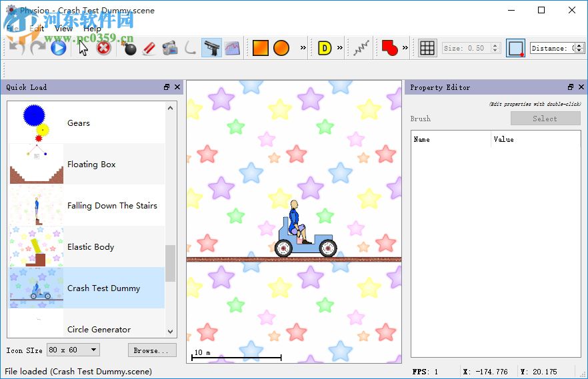The height and width of the screenshot is (379, 588).
Task: Load the Circle Generator scene
Action: [x=87, y=322]
